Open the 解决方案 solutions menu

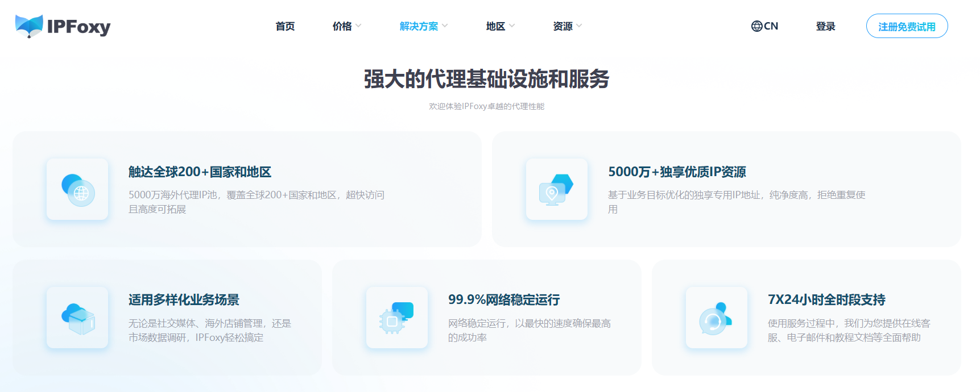point(419,26)
